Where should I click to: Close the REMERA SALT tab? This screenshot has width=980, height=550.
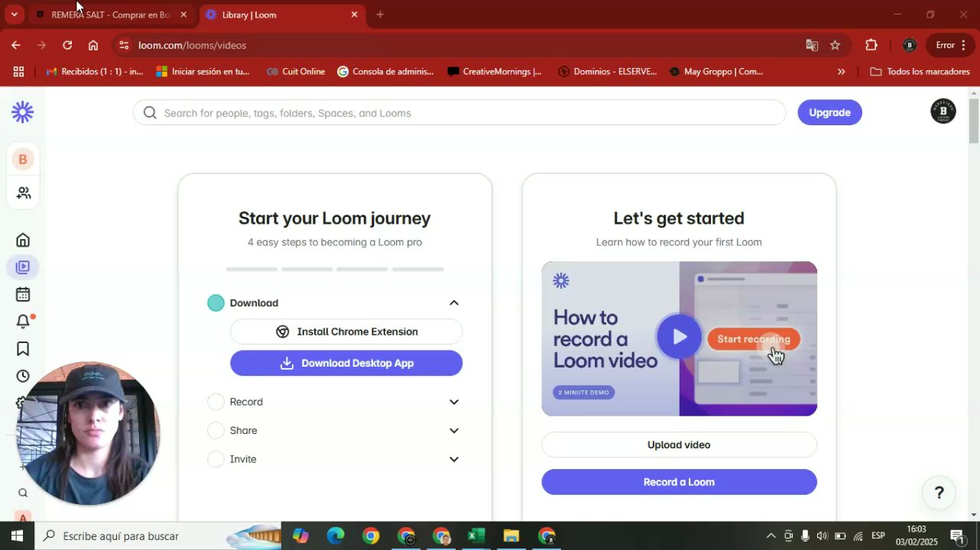click(183, 15)
